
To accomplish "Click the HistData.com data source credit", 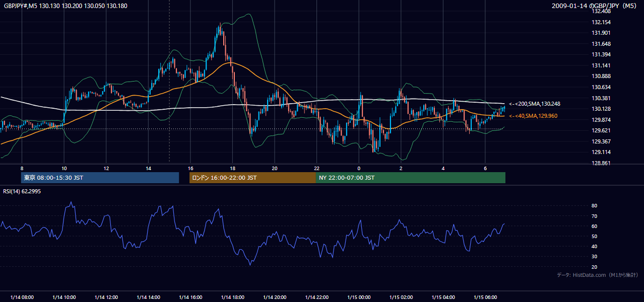I will click(597, 275).
